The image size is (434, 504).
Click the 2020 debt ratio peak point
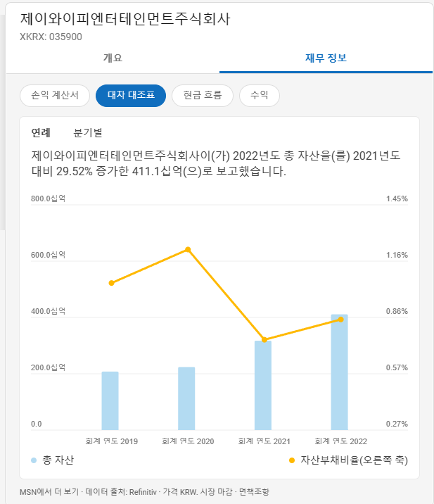coord(188,250)
